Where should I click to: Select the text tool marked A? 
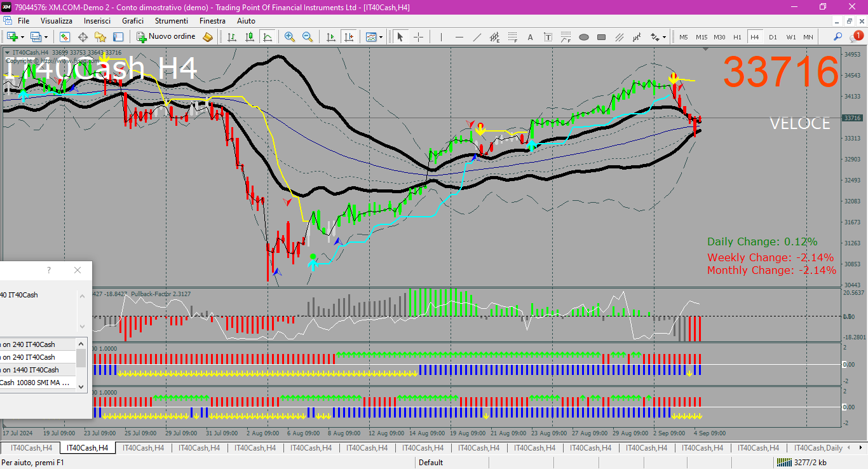point(531,37)
